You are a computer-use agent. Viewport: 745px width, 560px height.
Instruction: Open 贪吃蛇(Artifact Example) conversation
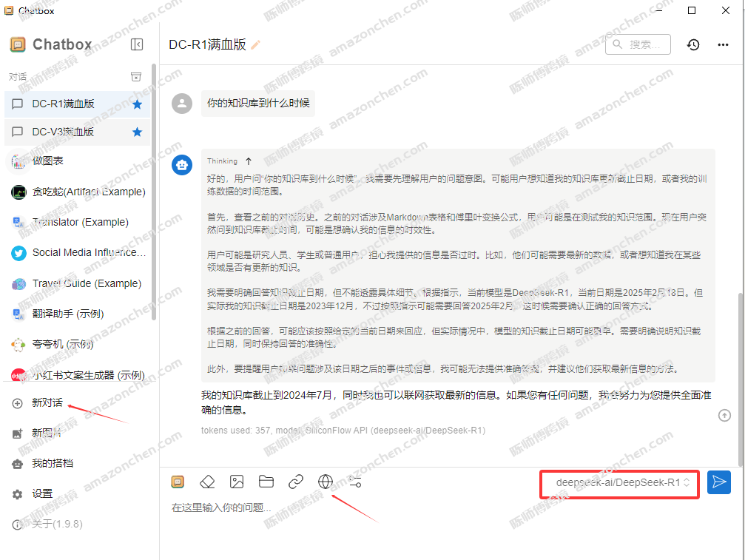(x=78, y=192)
